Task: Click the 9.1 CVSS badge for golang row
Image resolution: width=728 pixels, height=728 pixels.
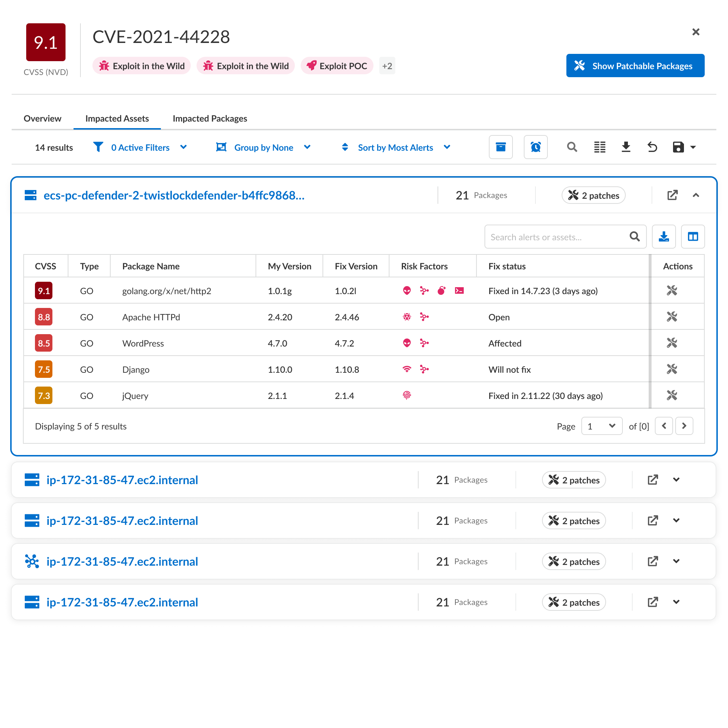Action: 44,290
